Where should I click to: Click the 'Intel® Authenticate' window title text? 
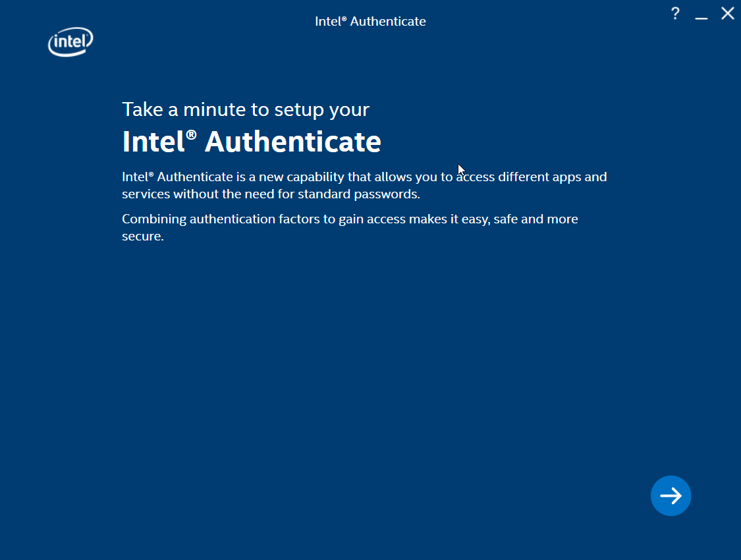coord(370,21)
